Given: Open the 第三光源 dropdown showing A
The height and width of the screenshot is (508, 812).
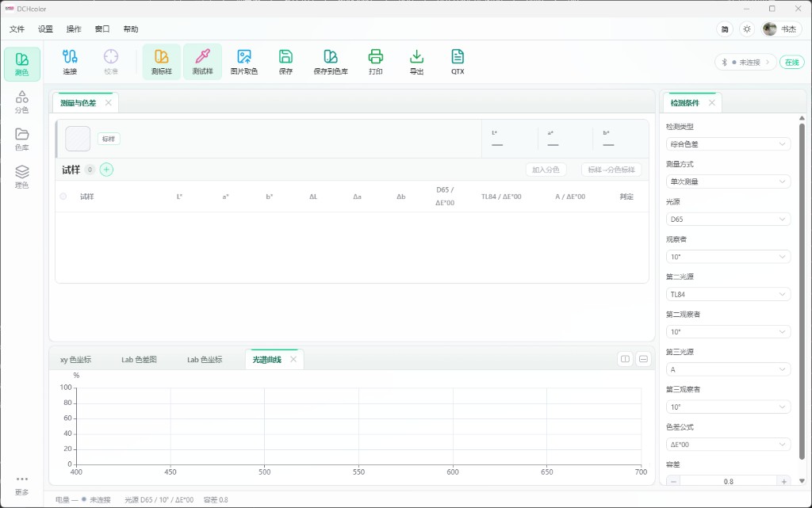Looking at the screenshot, I should tap(728, 369).
